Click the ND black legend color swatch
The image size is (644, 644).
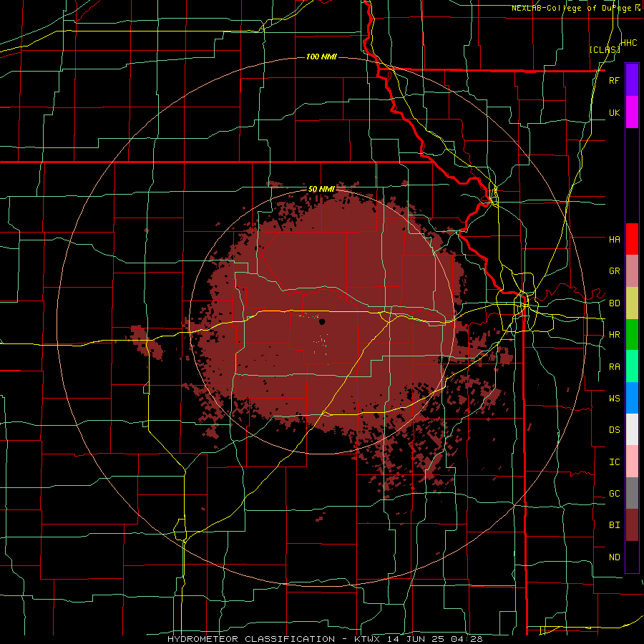coord(632,557)
